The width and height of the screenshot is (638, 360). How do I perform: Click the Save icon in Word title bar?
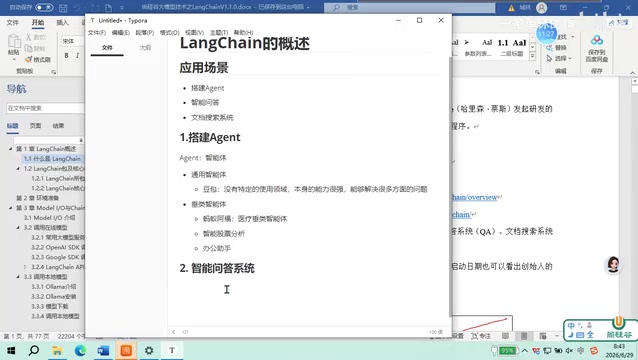click(63, 8)
